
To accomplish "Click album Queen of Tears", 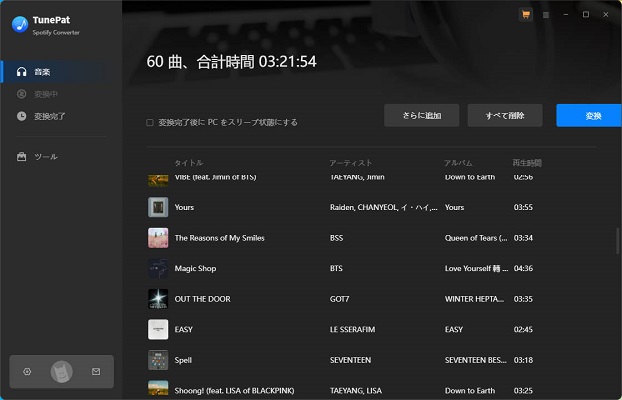I will point(476,238).
